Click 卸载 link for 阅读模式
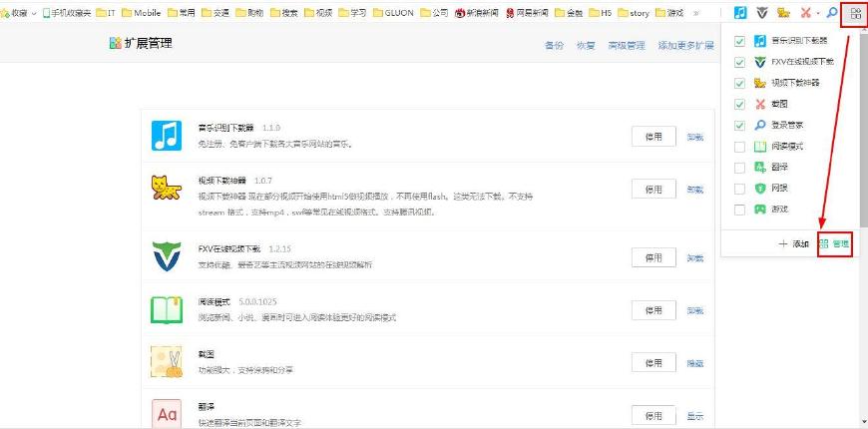Image resolution: width=868 pixels, height=429 pixels. pyautogui.click(x=695, y=311)
